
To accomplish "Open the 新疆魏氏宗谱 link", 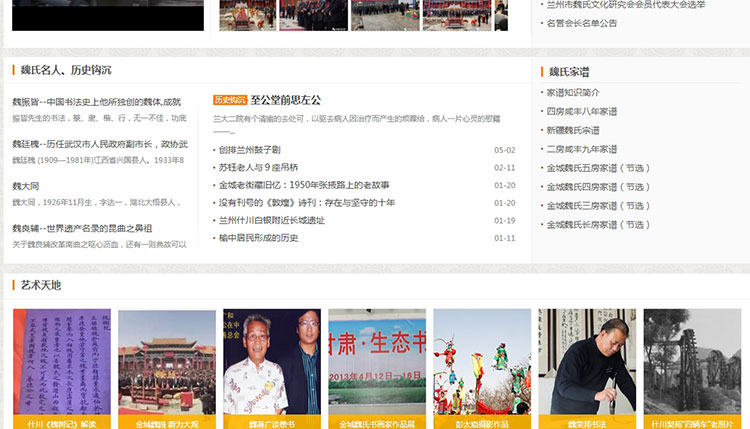I will [573, 130].
